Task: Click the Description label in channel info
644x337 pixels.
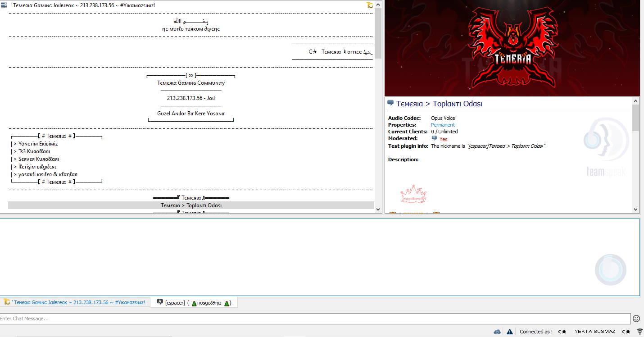Action: click(404, 159)
